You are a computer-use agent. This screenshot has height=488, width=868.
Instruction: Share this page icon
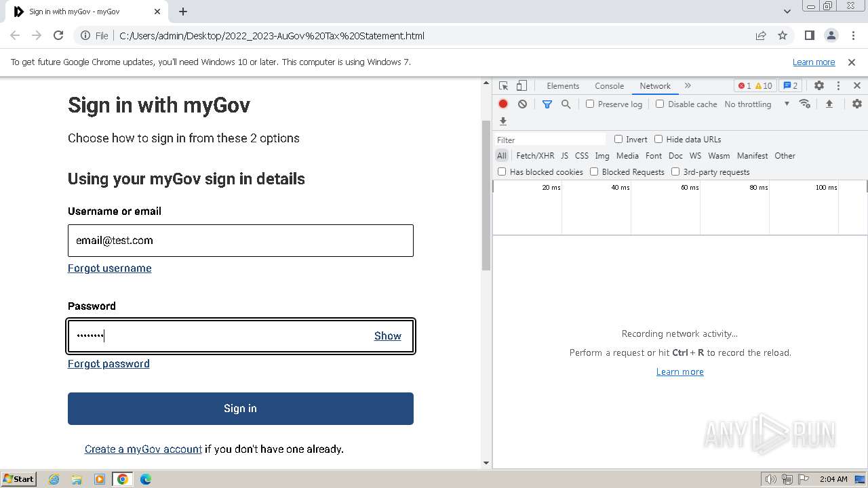click(761, 35)
